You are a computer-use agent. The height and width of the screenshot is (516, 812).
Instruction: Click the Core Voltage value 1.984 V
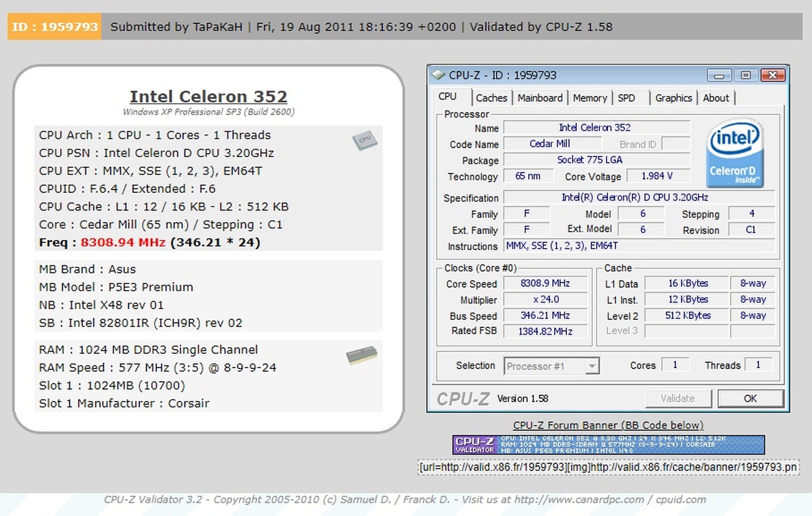(x=657, y=176)
